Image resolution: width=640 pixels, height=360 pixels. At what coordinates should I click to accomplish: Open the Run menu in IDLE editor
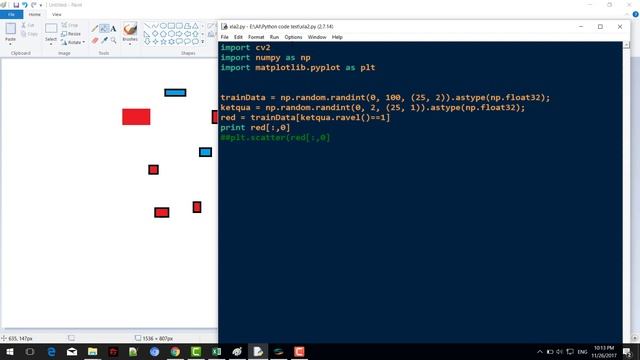(x=274, y=37)
